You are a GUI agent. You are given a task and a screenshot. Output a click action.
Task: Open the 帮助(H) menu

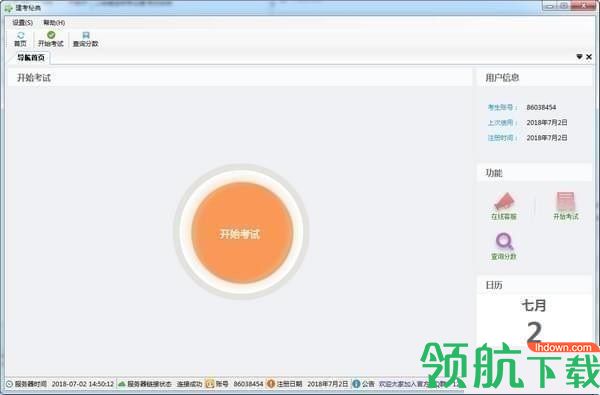click(54, 23)
